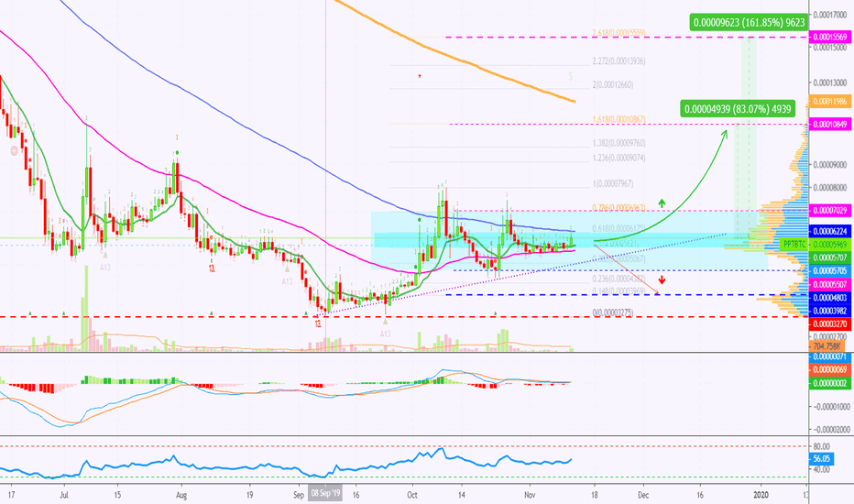Click the 2020 date on time axis
The height and width of the screenshot is (504, 854).
pos(761,495)
